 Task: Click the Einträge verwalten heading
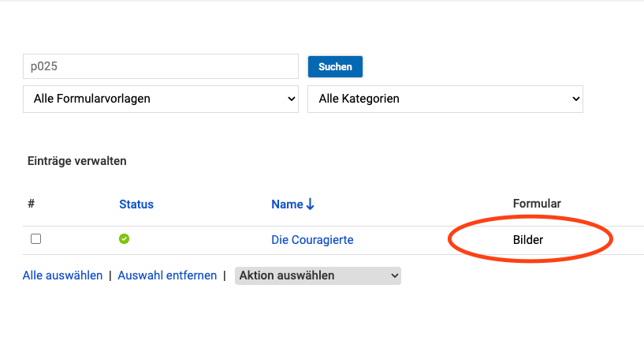77,161
